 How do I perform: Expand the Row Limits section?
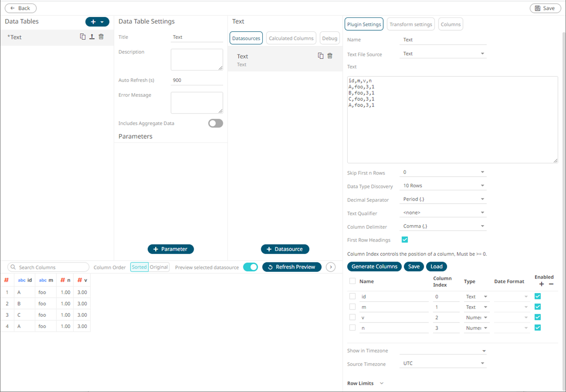point(382,383)
